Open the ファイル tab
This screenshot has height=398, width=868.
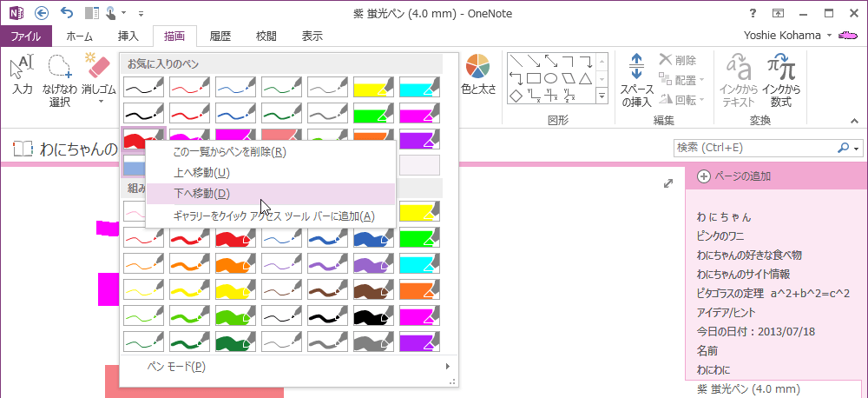[x=26, y=36]
